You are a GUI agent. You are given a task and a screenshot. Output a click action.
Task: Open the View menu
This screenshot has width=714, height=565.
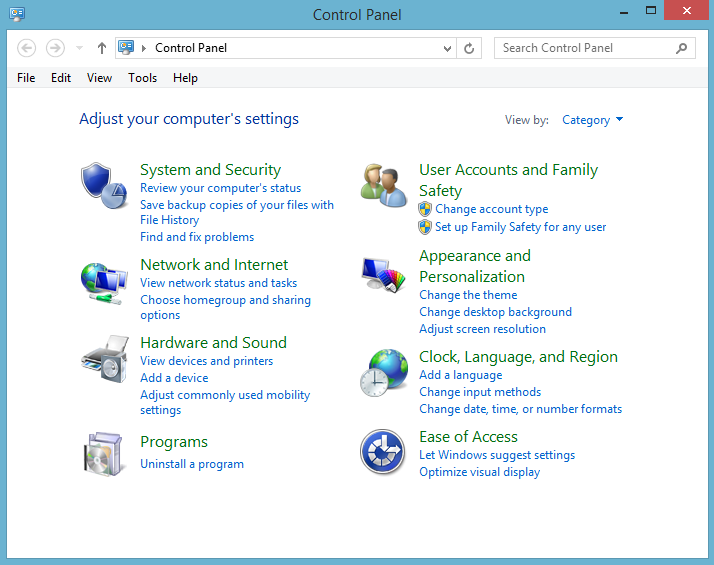click(99, 78)
